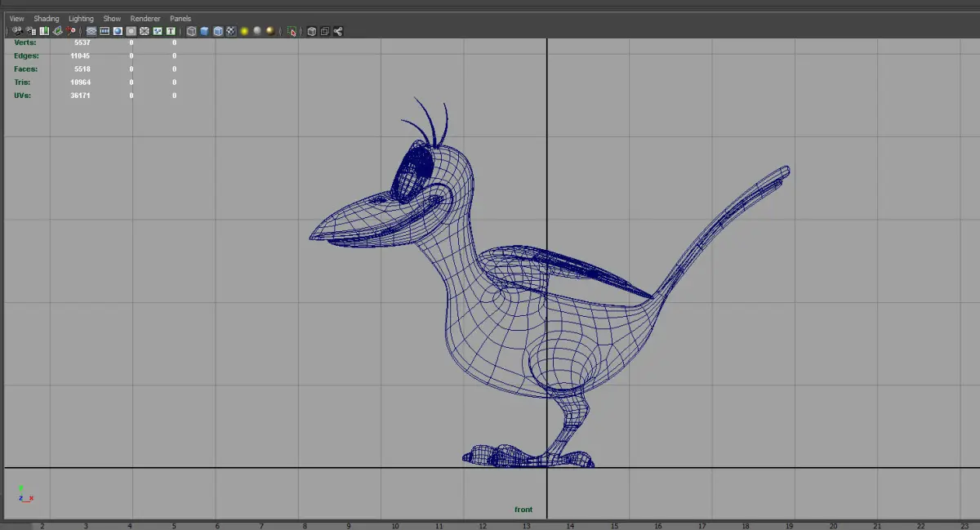The image size is (980, 530).
Task: Click the image plane icon
Action: [58, 31]
